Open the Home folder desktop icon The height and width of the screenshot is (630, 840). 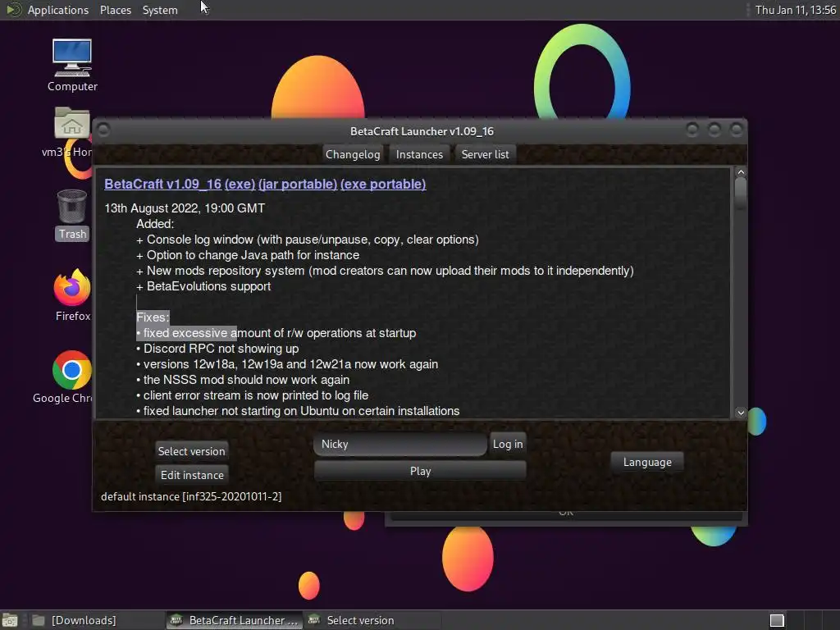(x=71, y=132)
